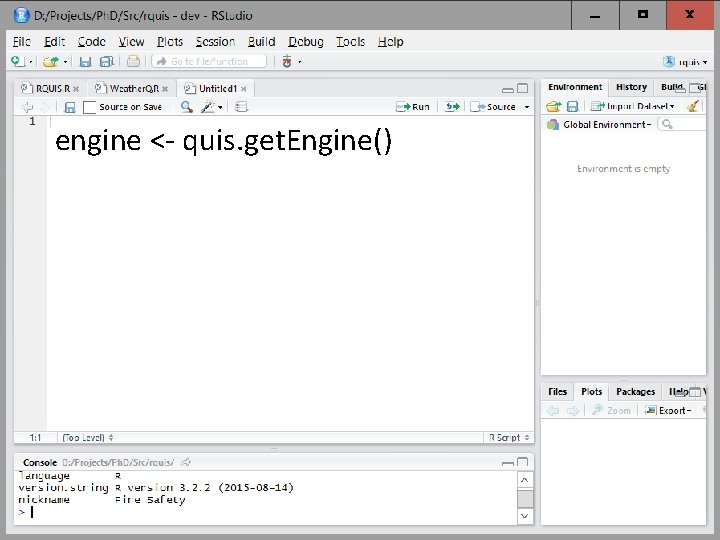Open the version control dropdown arrow
This screenshot has width=720, height=540.
tap(300, 62)
